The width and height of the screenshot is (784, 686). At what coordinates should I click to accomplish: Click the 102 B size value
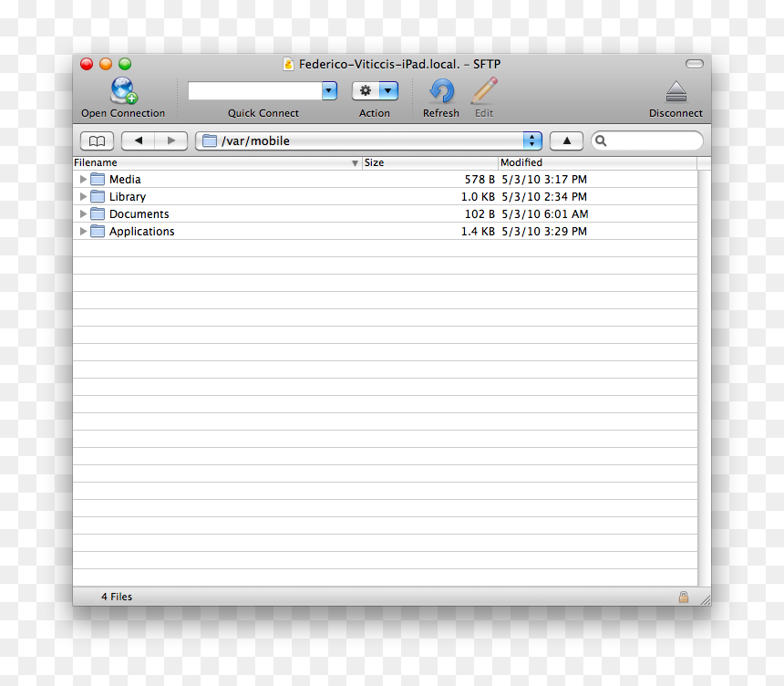(x=480, y=213)
